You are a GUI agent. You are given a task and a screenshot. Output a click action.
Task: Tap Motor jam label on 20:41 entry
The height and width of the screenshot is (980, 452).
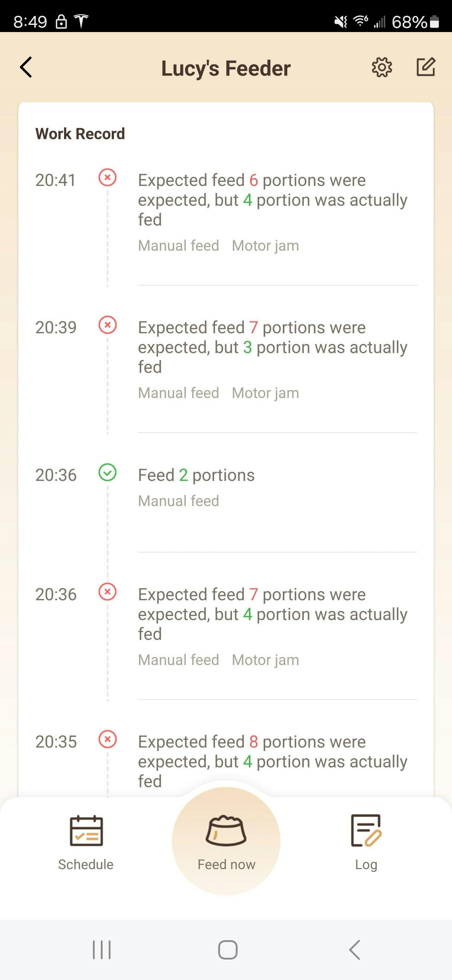click(265, 246)
